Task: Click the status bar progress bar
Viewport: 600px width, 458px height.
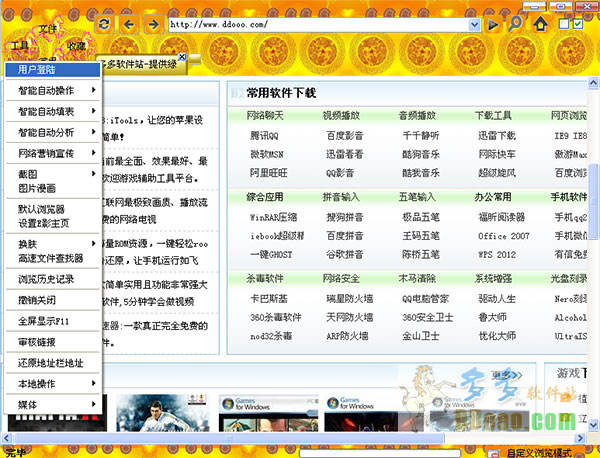Action: 380,453
